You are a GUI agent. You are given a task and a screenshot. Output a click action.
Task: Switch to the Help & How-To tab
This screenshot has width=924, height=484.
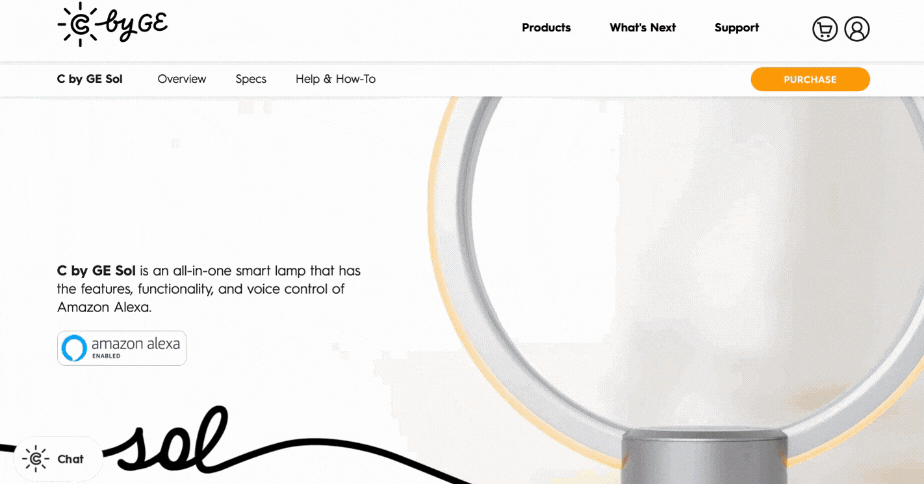pos(335,79)
